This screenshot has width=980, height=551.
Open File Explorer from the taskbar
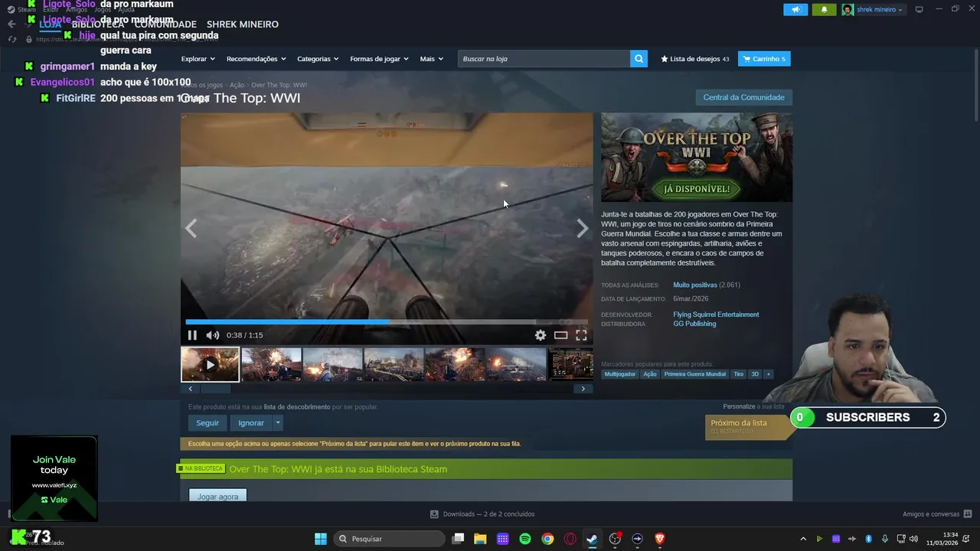(480, 539)
